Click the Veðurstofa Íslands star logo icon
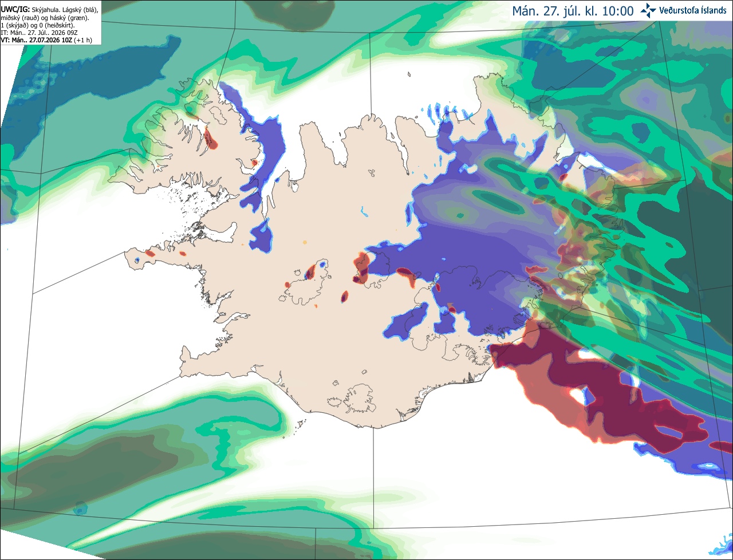Screen dimensions: 733x560 (648, 11)
